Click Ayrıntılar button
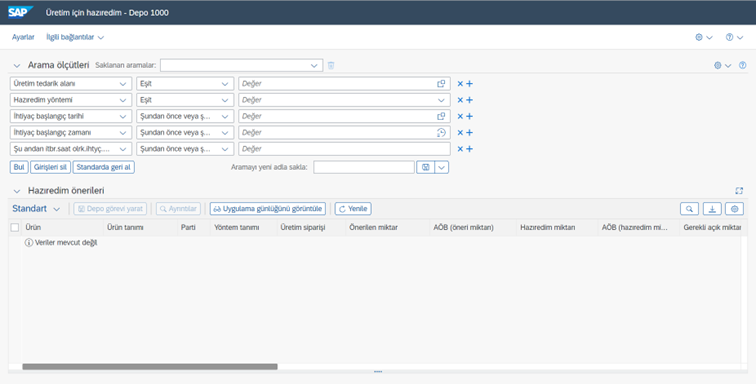The width and height of the screenshot is (756, 384). click(x=178, y=209)
